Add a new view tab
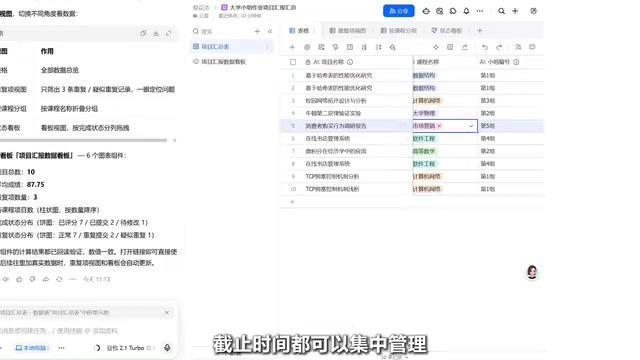The height and width of the screenshot is (360, 640). [480, 31]
